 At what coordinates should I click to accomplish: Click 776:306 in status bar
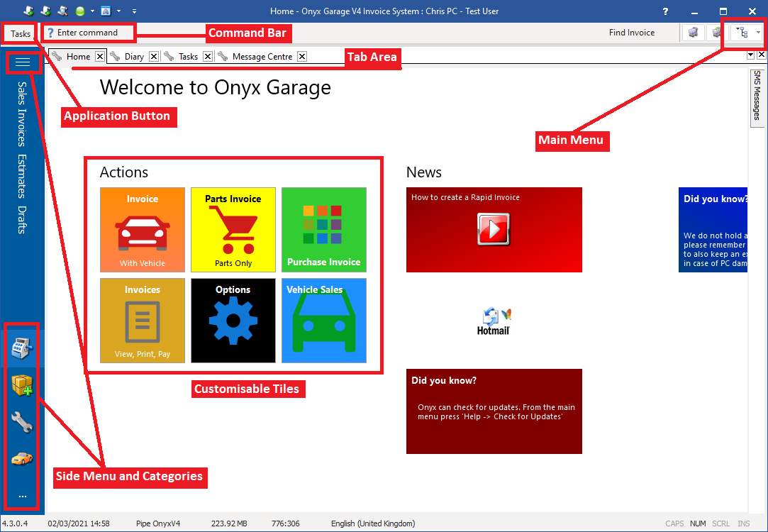click(x=286, y=523)
